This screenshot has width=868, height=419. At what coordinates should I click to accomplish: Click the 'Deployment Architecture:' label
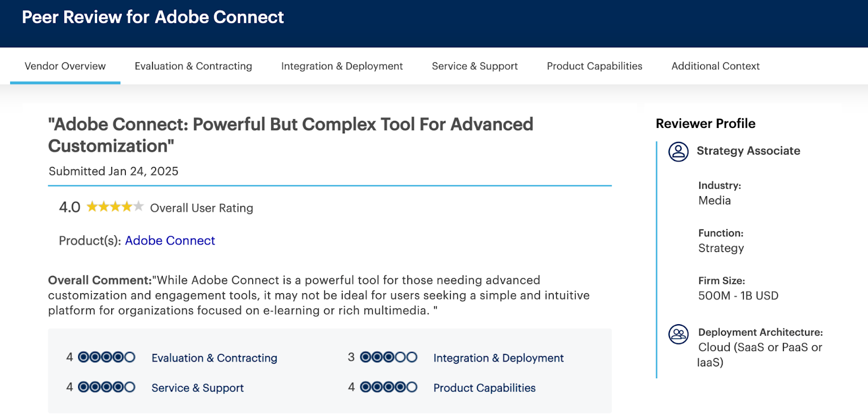coord(761,332)
